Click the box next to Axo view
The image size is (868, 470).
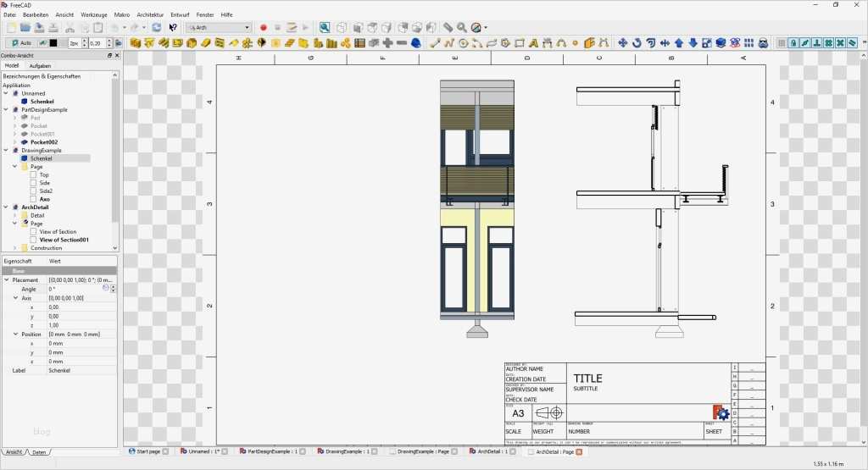coord(33,199)
